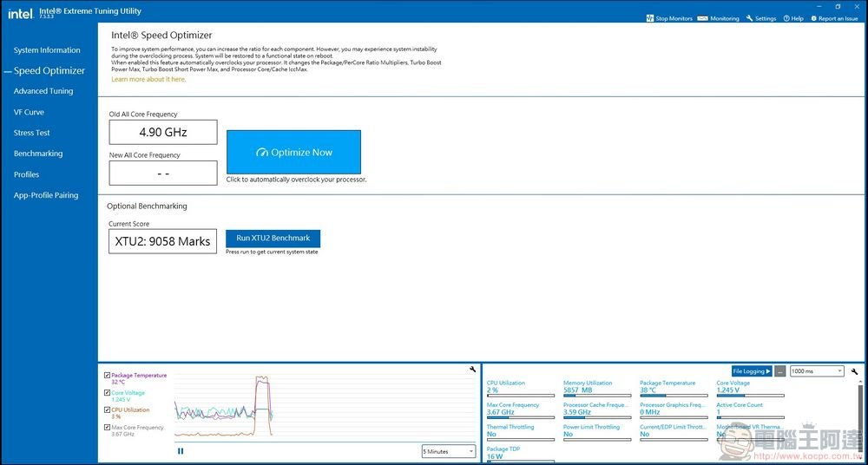Click the Intel logo in the title bar
Image resolution: width=868 pixels, height=465 pixels.
21,13
